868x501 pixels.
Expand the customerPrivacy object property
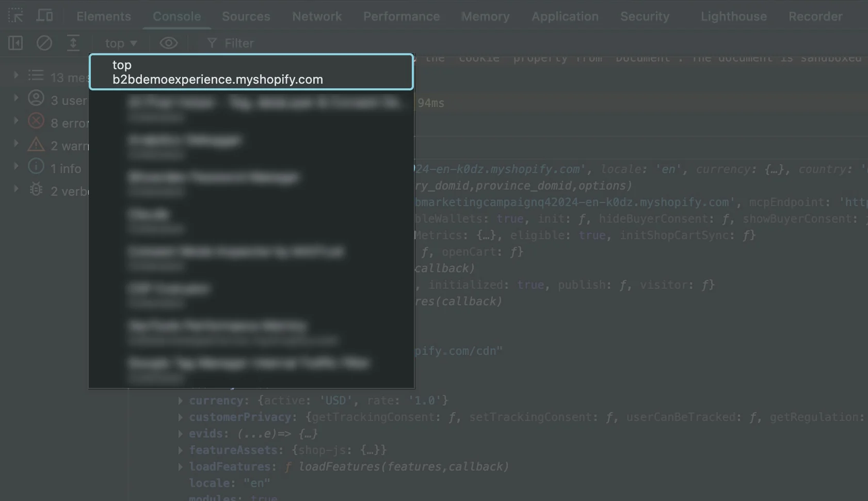click(x=180, y=417)
